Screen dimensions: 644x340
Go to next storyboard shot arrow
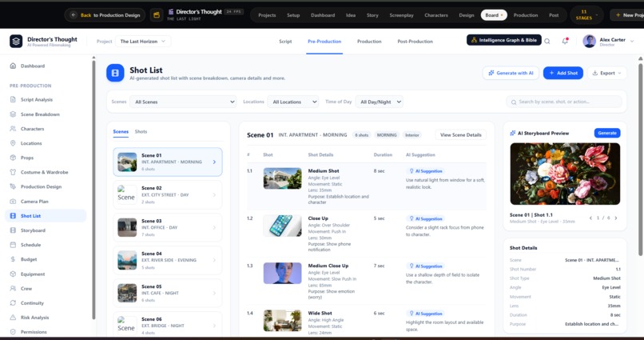[x=616, y=218]
